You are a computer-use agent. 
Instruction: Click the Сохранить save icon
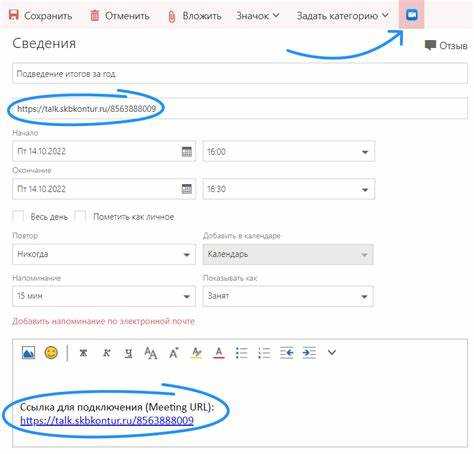pos(13,15)
